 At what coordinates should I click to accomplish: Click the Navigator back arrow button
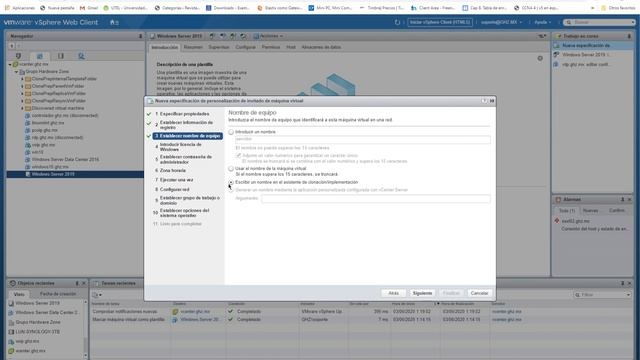tap(11, 46)
